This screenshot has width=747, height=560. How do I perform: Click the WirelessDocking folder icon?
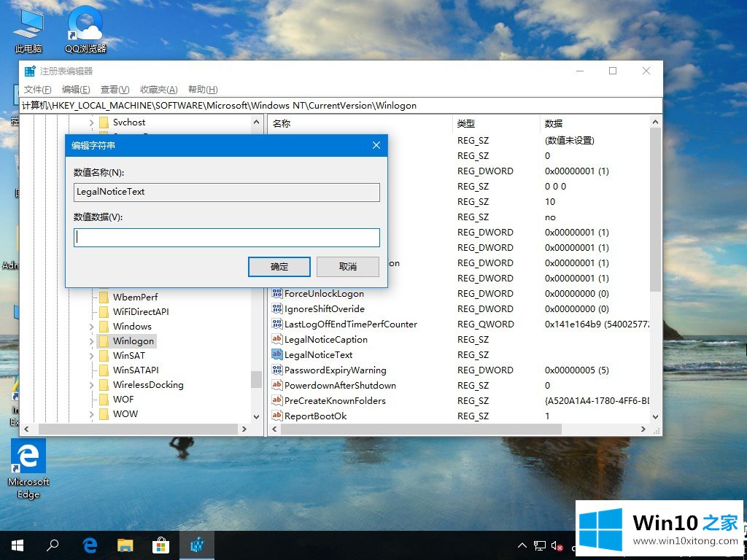[x=104, y=385]
